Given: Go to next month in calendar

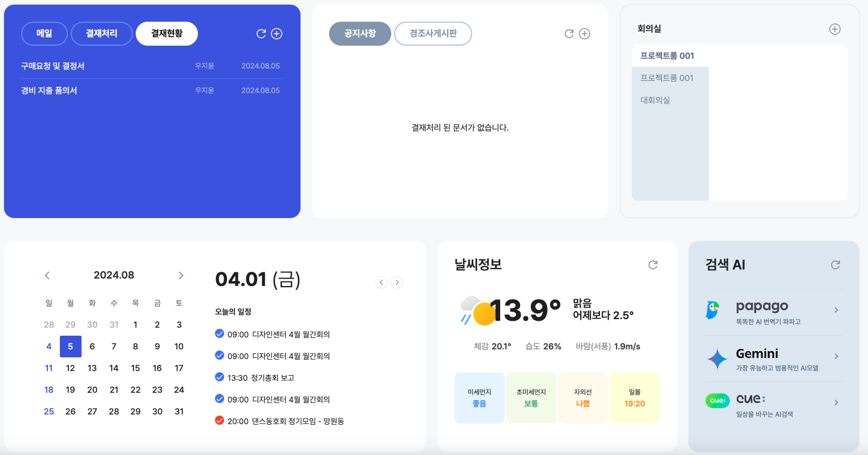Looking at the screenshot, I should (x=181, y=275).
